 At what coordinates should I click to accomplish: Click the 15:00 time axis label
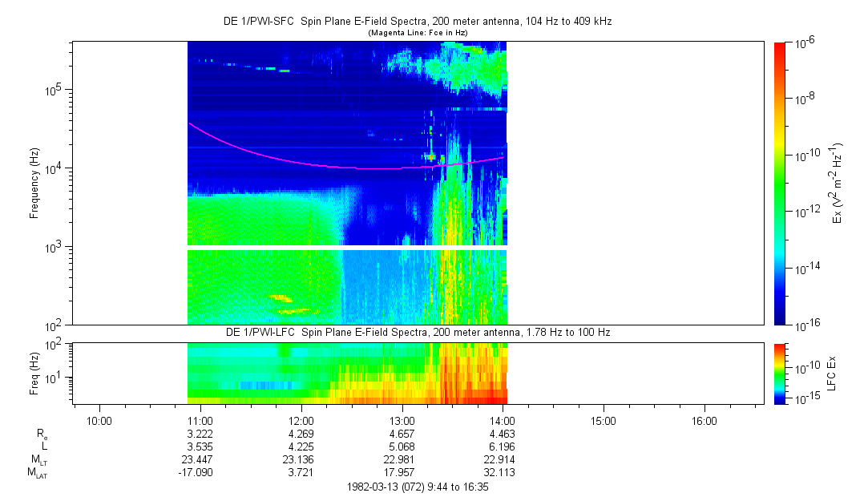[603, 419]
